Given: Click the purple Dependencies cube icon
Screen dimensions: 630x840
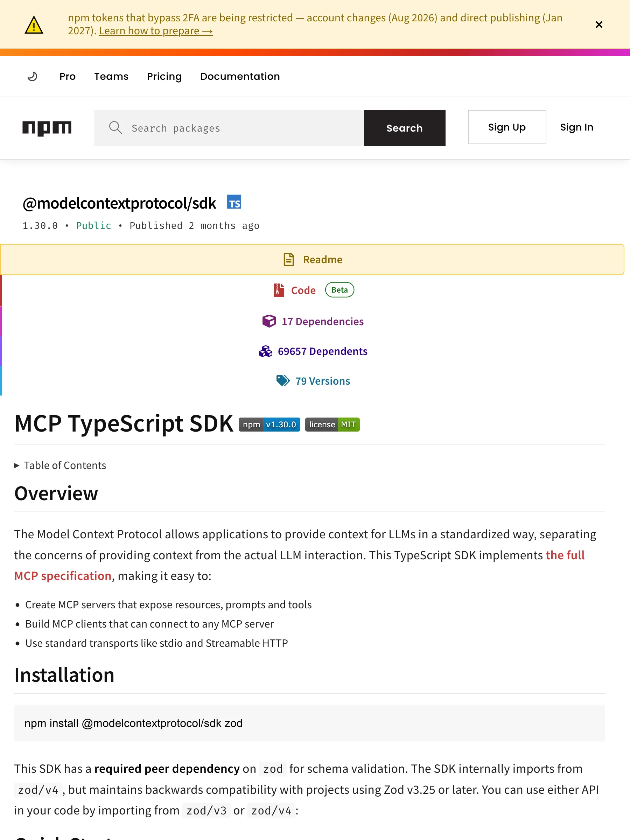Looking at the screenshot, I should 269,321.
